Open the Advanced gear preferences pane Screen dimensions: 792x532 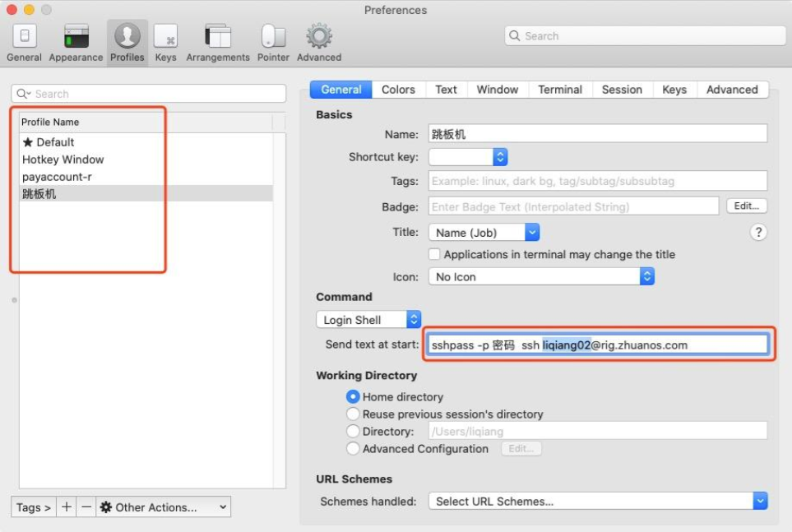point(319,43)
